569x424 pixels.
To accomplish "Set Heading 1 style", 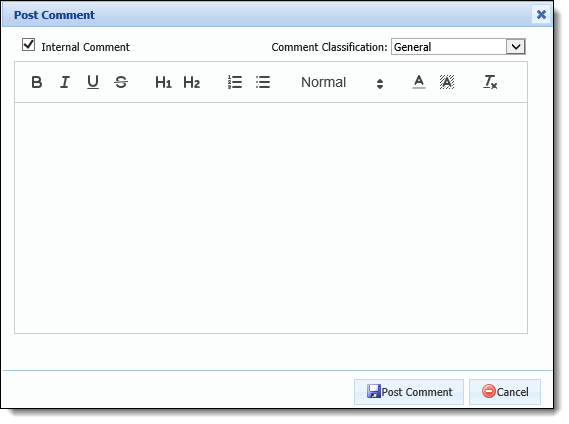I will coord(163,82).
